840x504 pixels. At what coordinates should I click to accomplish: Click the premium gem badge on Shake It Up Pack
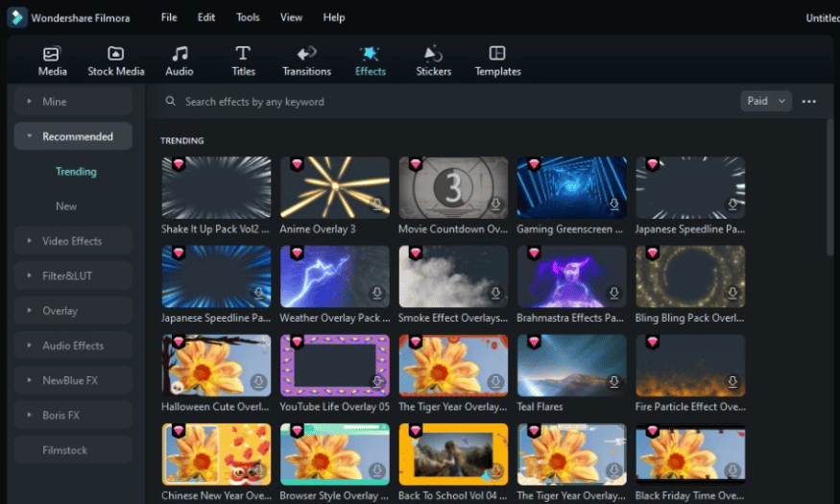[x=179, y=164]
